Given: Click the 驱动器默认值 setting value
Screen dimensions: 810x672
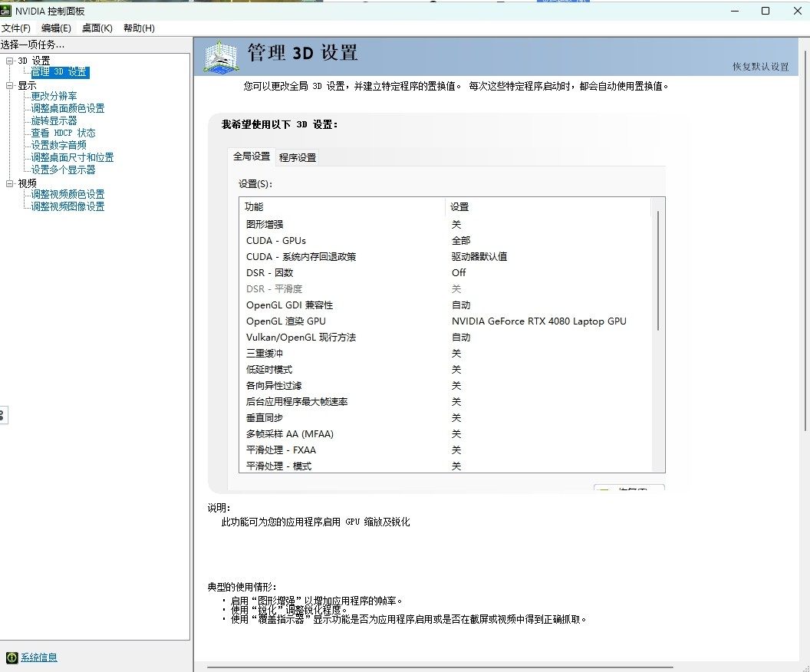Looking at the screenshot, I should pos(479,257).
